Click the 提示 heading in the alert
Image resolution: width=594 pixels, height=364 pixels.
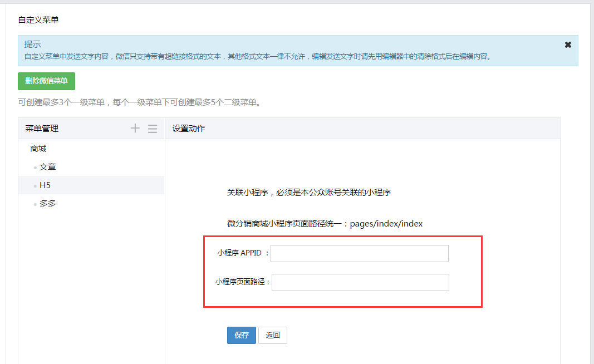coord(32,44)
